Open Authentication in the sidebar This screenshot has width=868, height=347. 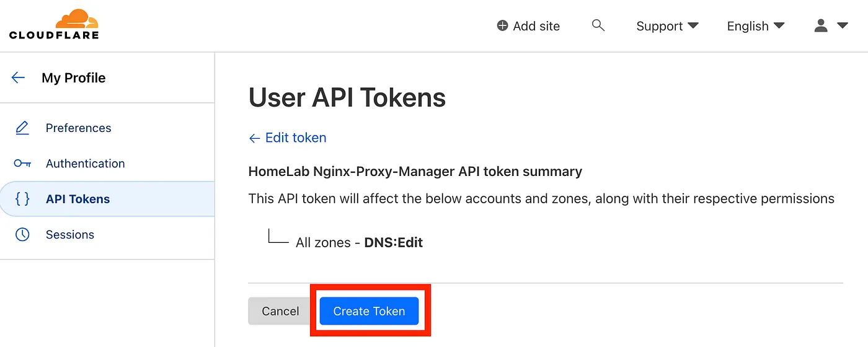(85, 164)
